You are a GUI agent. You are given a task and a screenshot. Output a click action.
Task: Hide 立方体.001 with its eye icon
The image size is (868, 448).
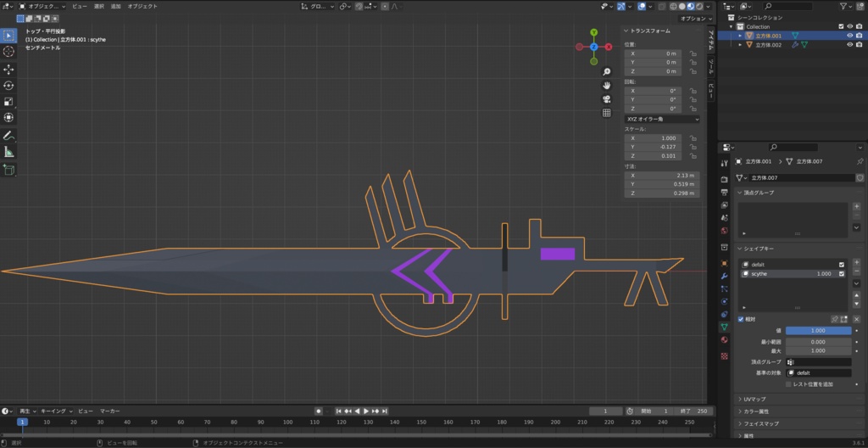tap(850, 36)
